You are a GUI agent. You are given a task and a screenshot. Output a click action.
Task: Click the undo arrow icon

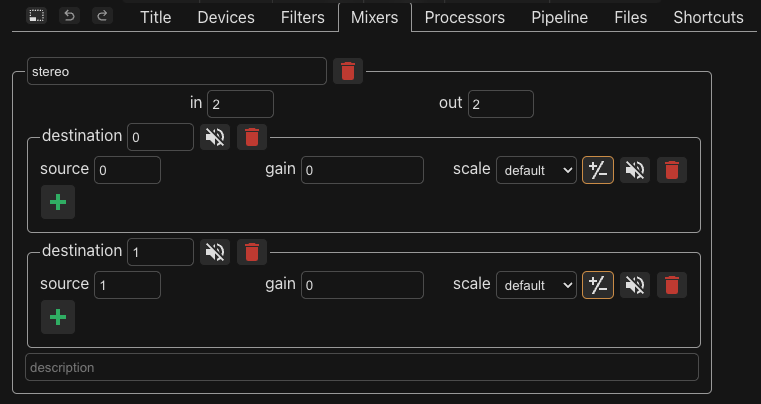click(x=69, y=16)
